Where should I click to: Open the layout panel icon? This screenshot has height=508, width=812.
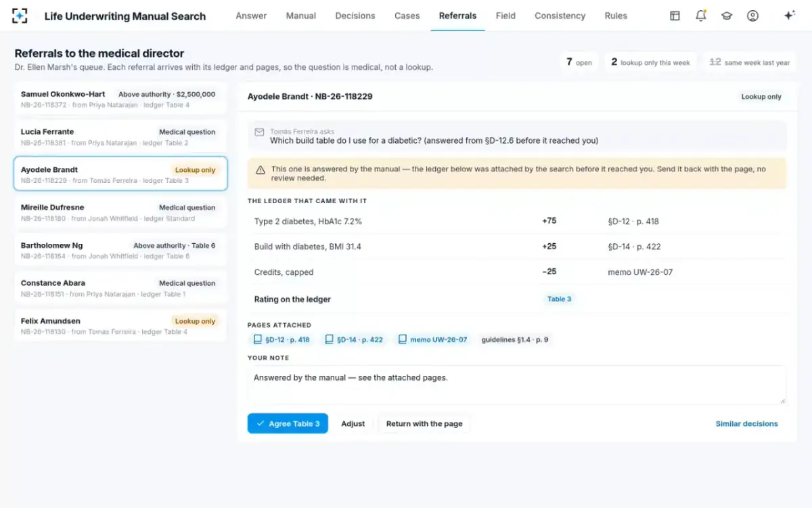(675, 16)
